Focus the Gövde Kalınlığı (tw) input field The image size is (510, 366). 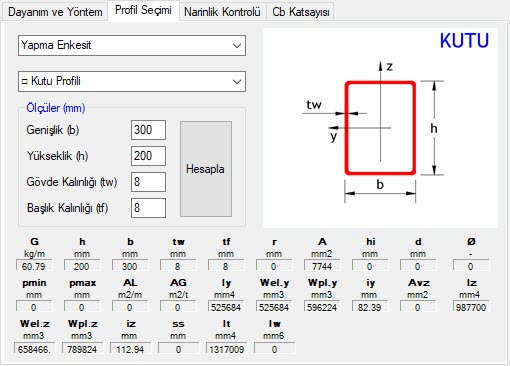coord(148,182)
